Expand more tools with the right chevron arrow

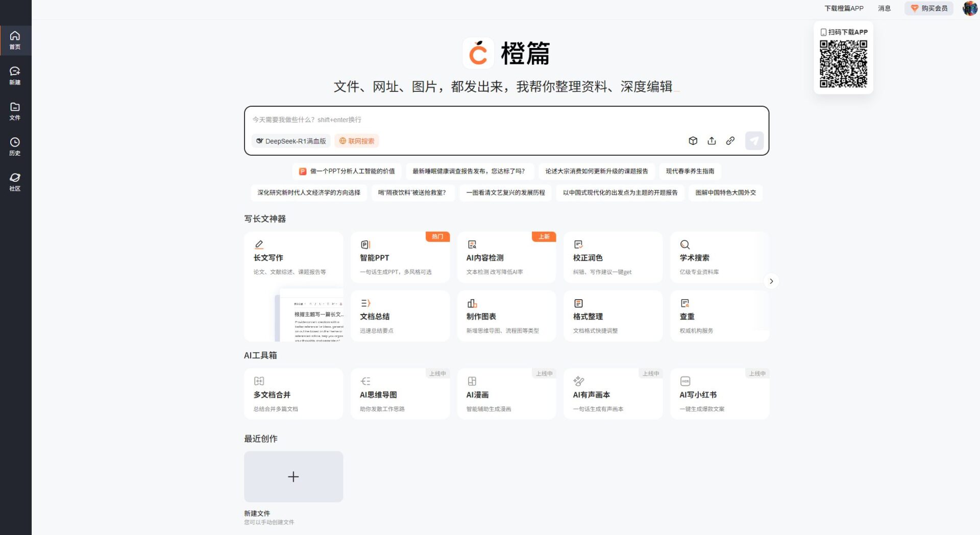pos(771,281)
